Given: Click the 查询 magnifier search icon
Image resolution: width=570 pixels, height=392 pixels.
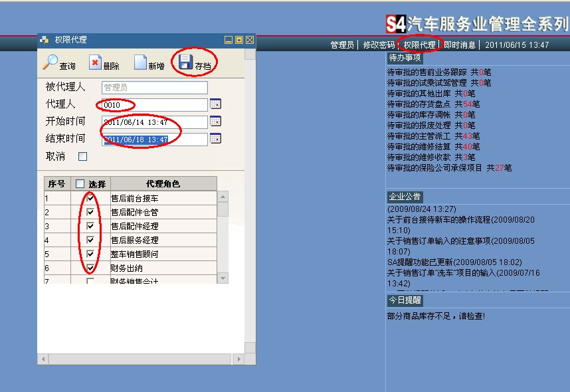Looking at the screenshot, I should click(x=50, y=62).
